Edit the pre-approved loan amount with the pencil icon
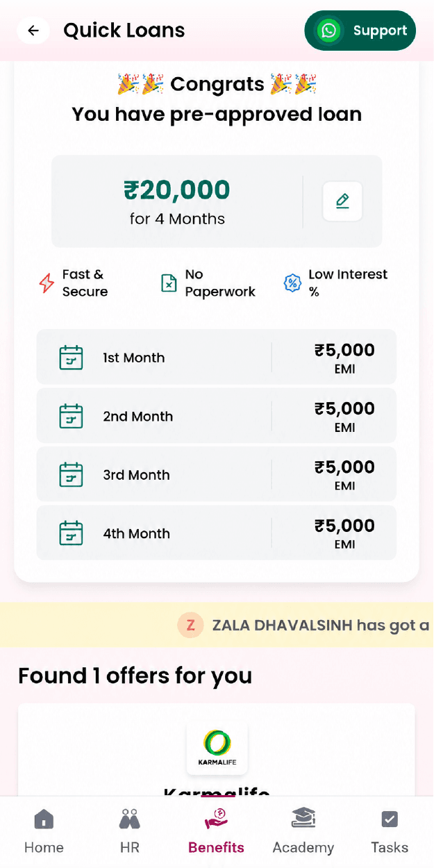Image resolution: width=434 pixels, height=868 pixels. tap(342, 201)
